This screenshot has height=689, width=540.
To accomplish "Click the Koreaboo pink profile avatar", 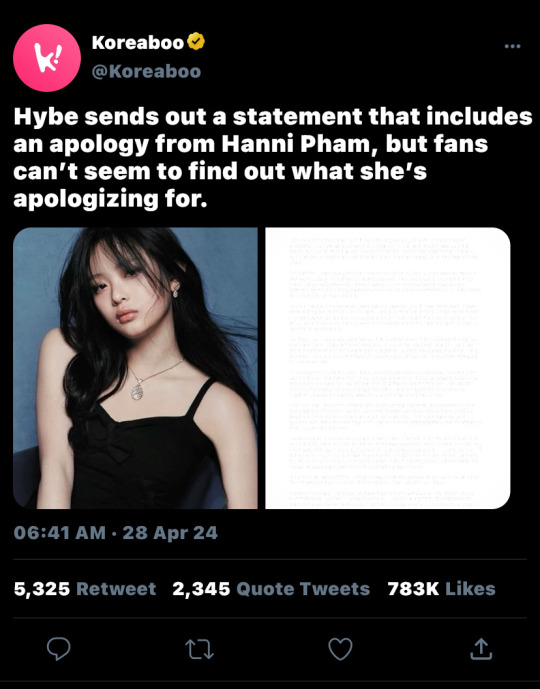I will pos(47,58).
